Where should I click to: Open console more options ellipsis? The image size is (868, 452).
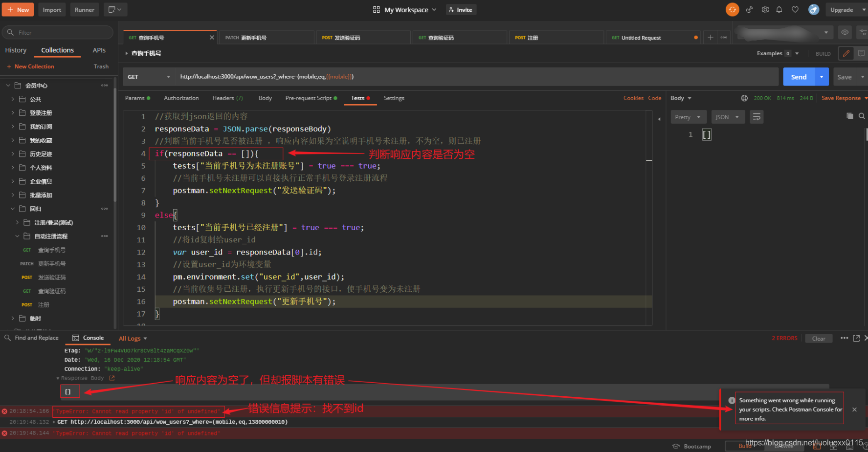point(844,338)
